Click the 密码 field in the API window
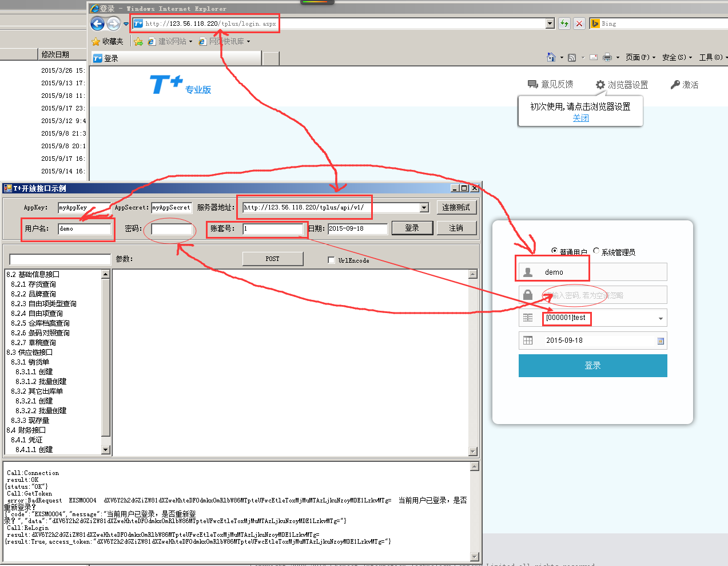Screen dimensions: 728x566 tap(172, 229)
